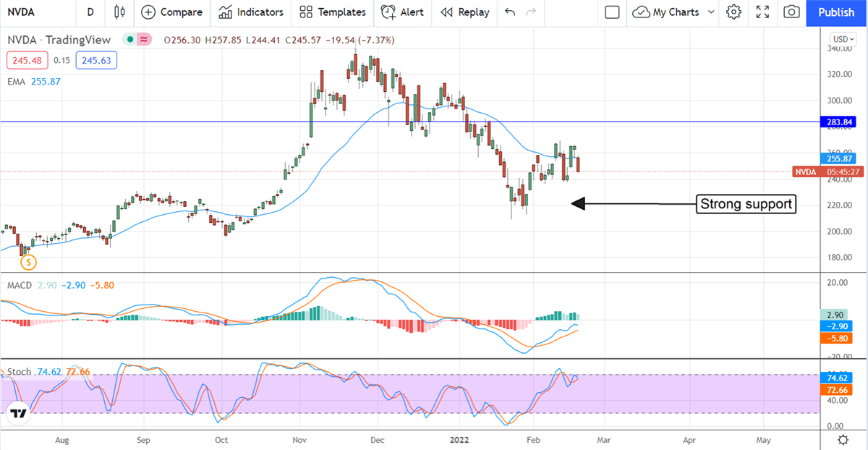
Task: Click the Nov label on time axis
Action: [x=299, y=439]
